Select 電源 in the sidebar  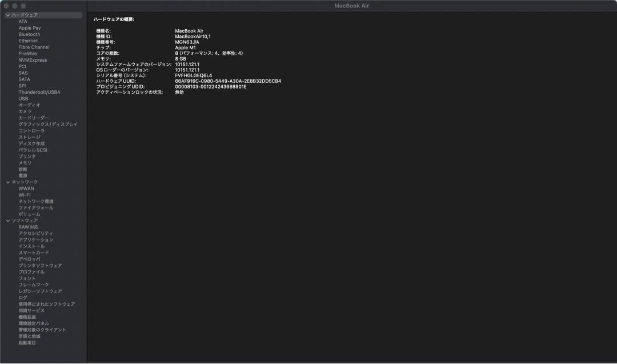tap(23, 176)
